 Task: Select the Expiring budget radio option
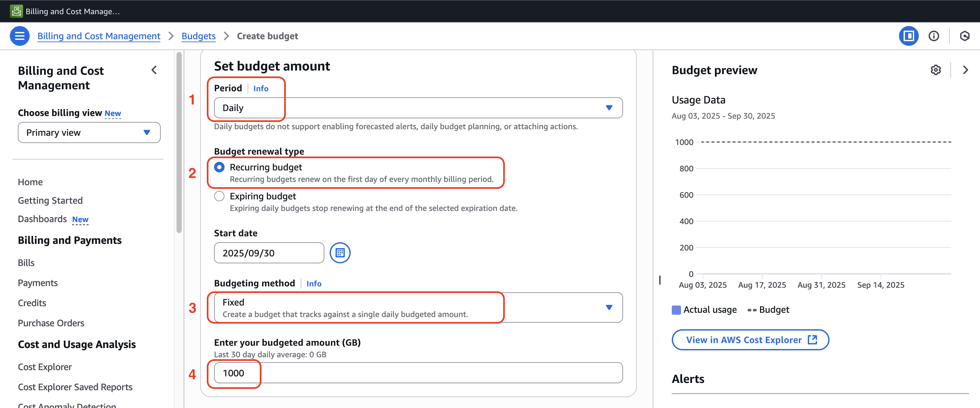point(219,196)
